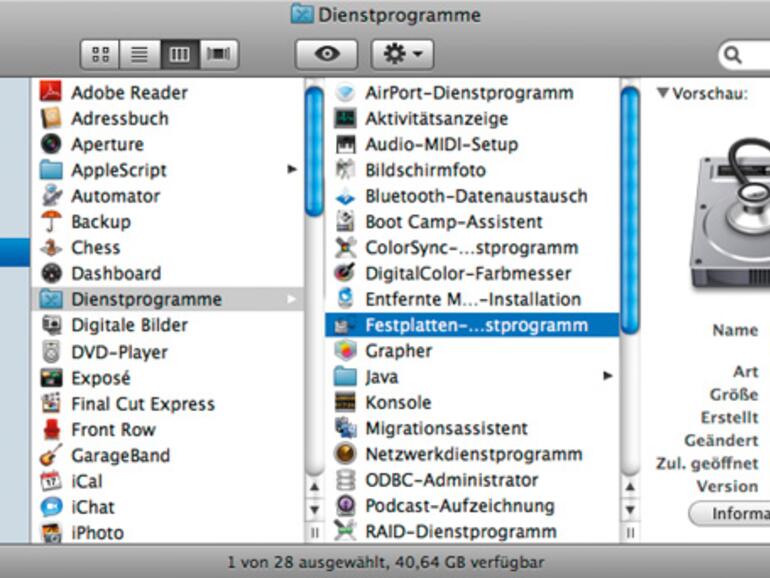The height and width of the screenshot is (578, 770).
Task: Select the iCal calendar icon
Action: (x=51, y=481)
